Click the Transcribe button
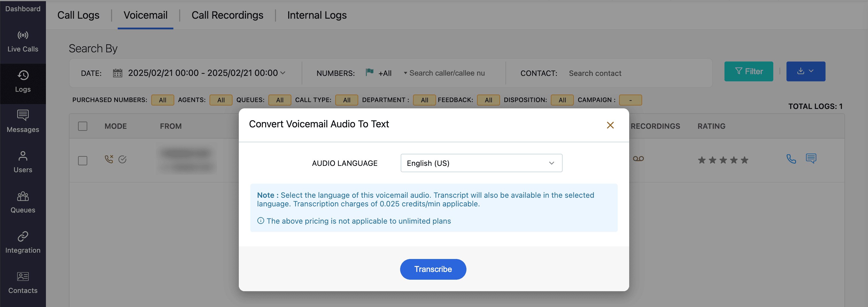Viewport: 868px width, 307px height. 433,269
